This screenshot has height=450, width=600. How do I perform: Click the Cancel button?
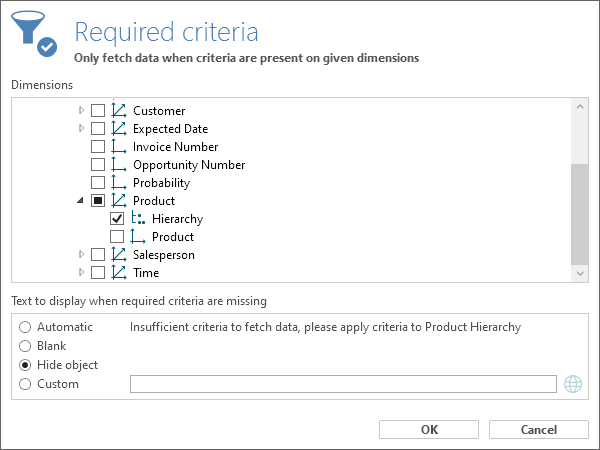pos(539,429)
